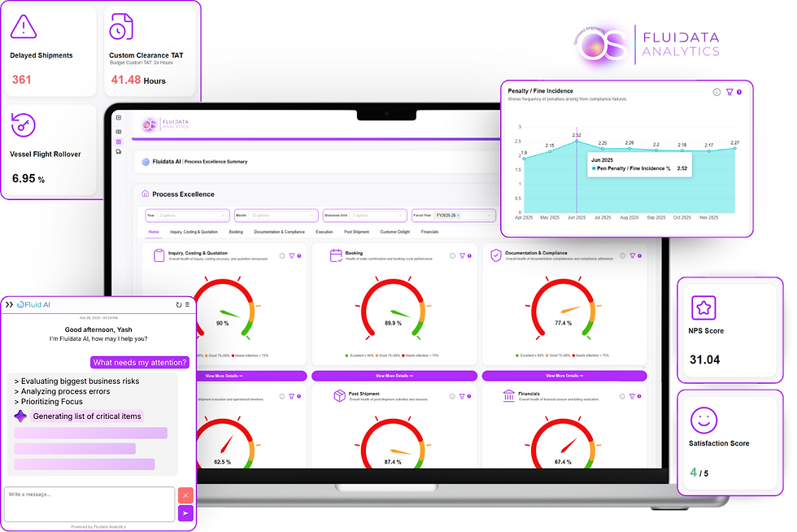Click the Custom Clearance TAT clock document icon
The width and height of the screenshot is (797, 532).
pyautogui.click(x=121, y=27)
